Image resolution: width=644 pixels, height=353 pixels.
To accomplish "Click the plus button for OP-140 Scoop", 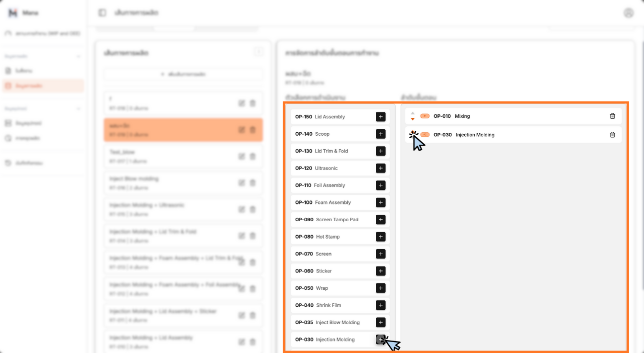I will tap(380, 134).
